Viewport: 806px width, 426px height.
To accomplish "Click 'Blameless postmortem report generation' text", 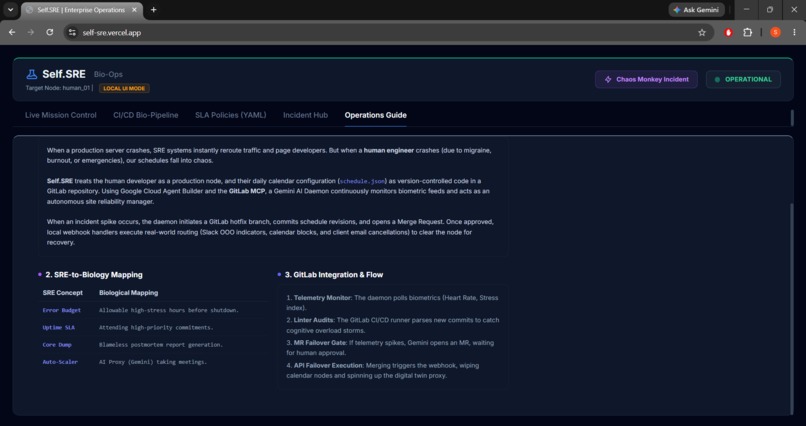I will (161, 345).
